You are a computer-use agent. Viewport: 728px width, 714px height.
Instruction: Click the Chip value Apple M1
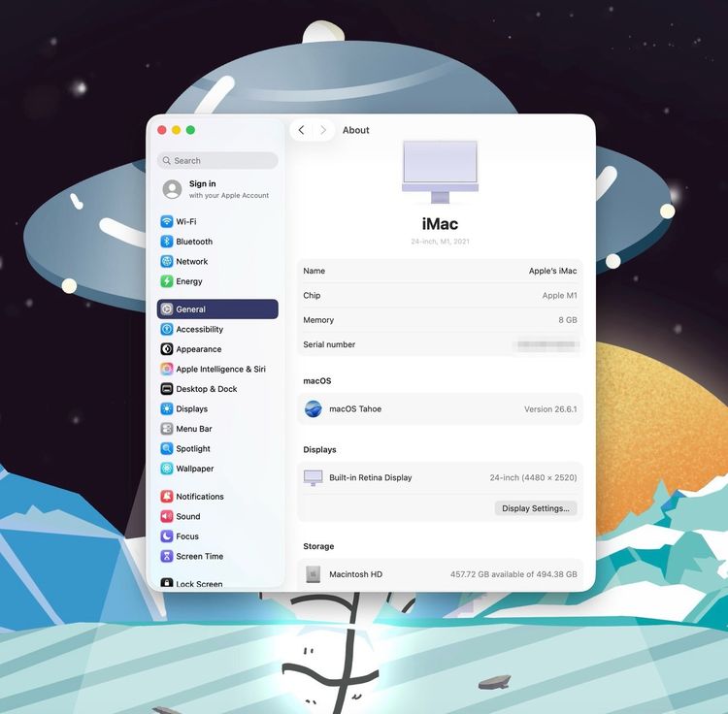click(559, 296)
